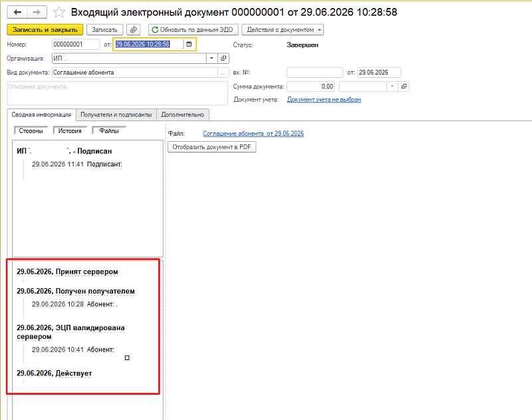Refresh with Обновить по данным ЭДО

tap(193, 30)
